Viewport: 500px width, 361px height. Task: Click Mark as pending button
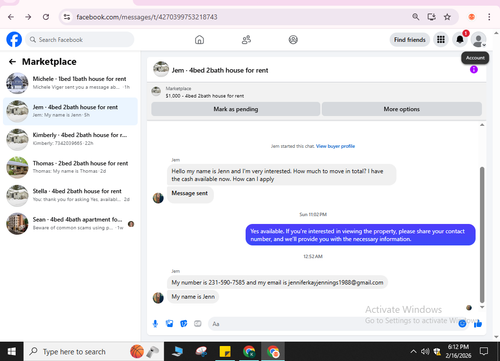pos(236,109)
